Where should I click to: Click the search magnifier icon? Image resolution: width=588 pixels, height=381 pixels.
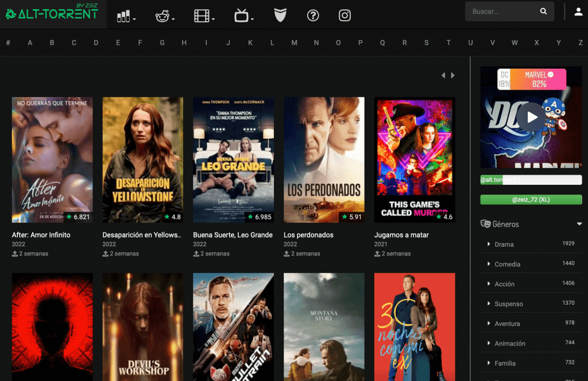click(x=543, y=11)
